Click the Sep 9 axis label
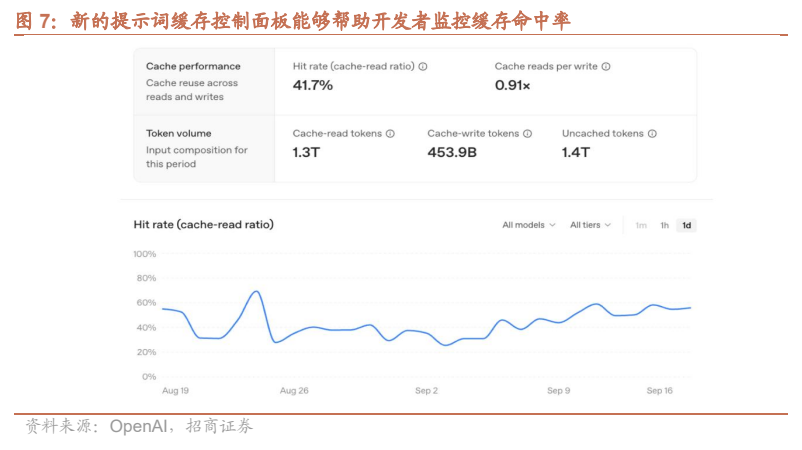This screenshot has width=802, height=450. click(559, 391)
